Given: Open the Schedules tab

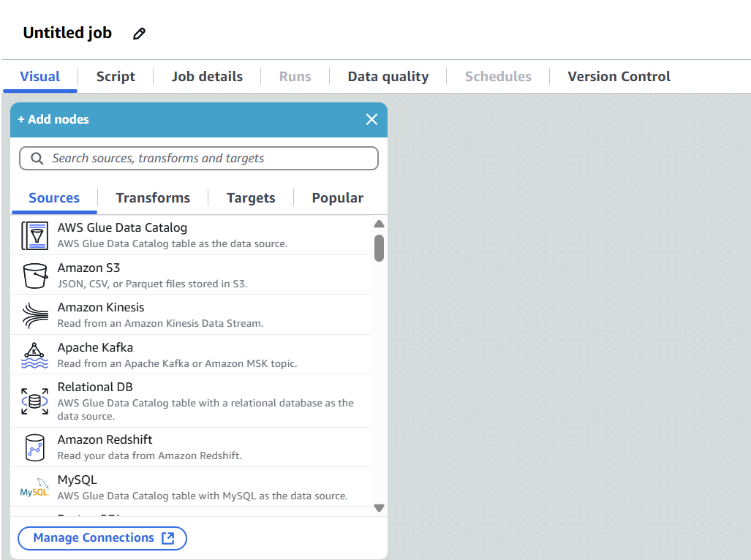Looking at the screenshot, I should click(498, 77).
